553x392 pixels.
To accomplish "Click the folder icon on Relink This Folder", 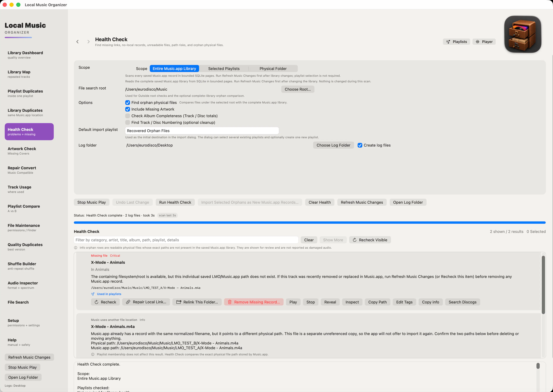I will pyautogui.click(x=179, y=302).
